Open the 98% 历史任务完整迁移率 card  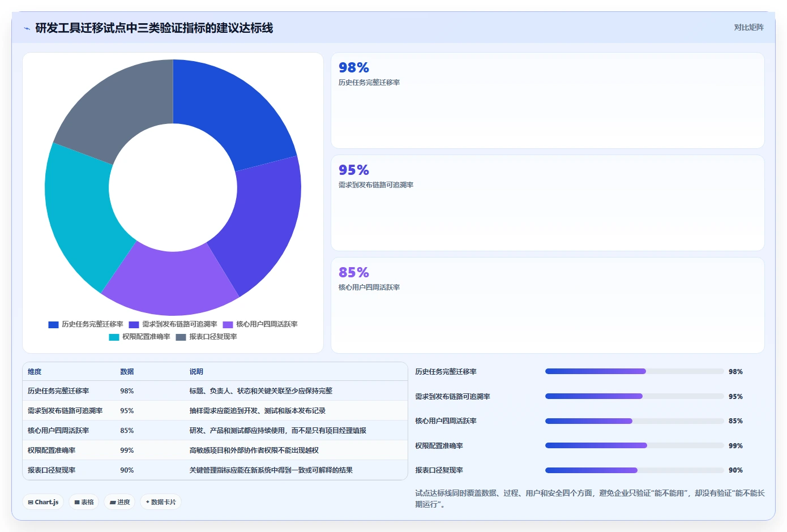pyautogui.click(x=548, y=101)
